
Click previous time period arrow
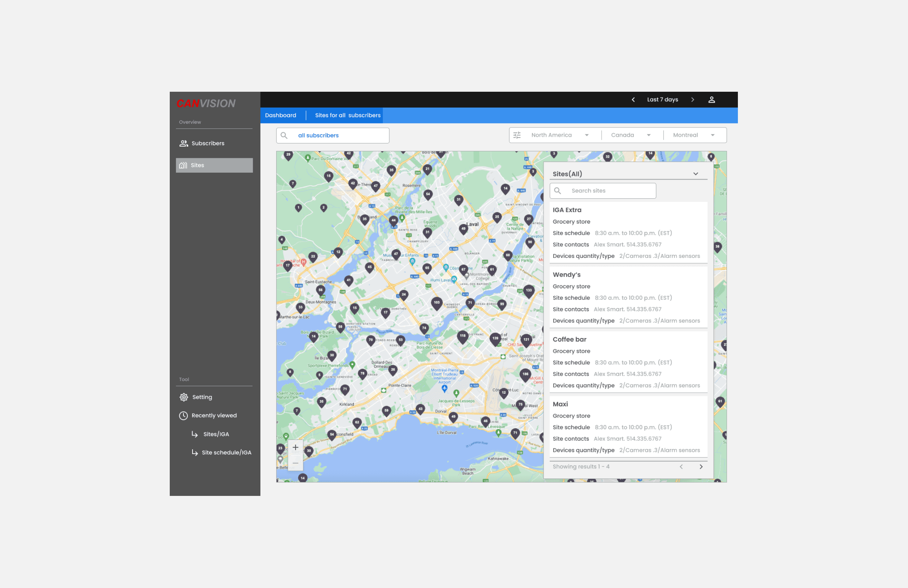tap(633, 99)
